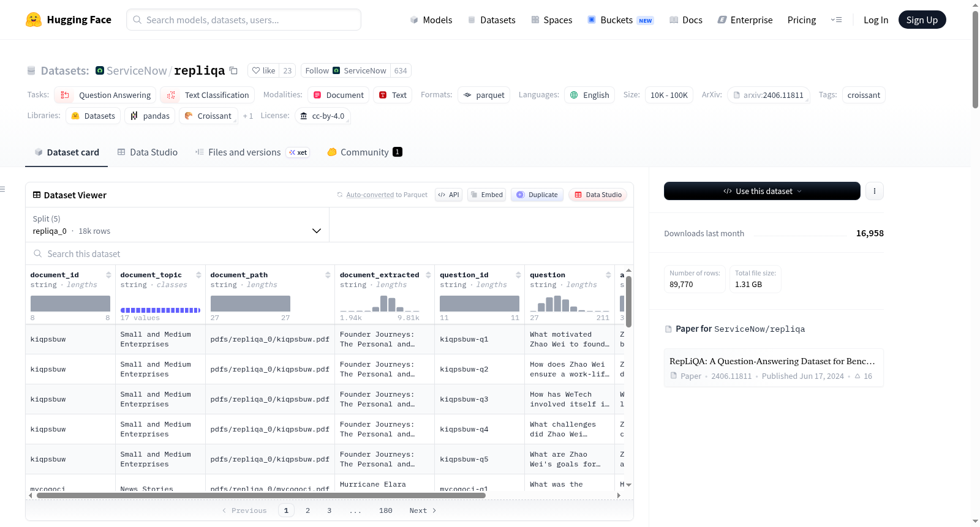This screenshot has height=527, width=980.
Task: Show the +1 additional libraries
Action: tap(247, 116)
